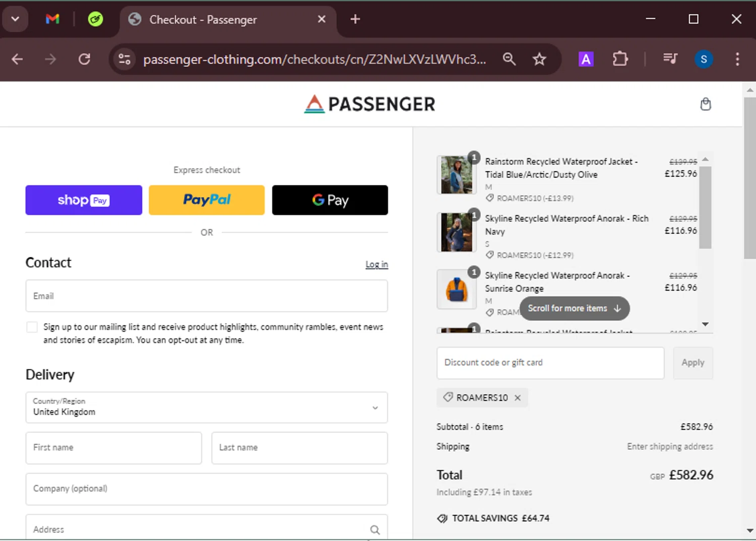Click the Including £97.14 in taxes text

(x=484, y=492)
